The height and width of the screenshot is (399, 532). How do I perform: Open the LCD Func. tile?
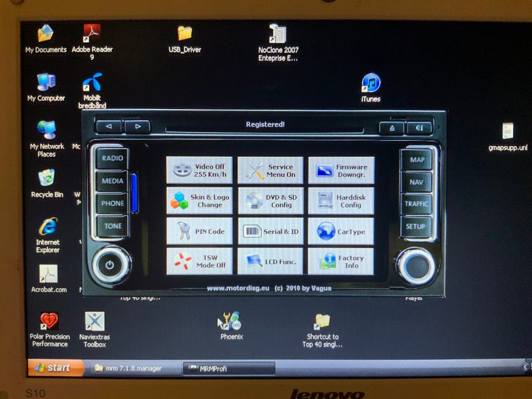pos(270,262)
